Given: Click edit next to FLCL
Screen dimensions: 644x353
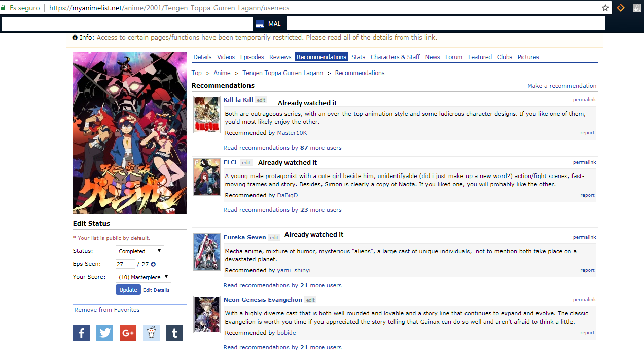Looking at the screenshot, I should tap(246, 163).
